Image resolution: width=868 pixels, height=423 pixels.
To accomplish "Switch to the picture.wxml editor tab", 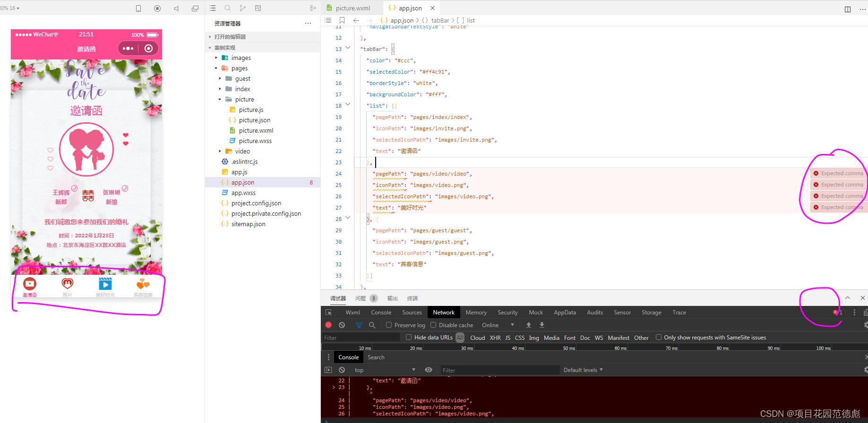I will click(x=352, y=8).
